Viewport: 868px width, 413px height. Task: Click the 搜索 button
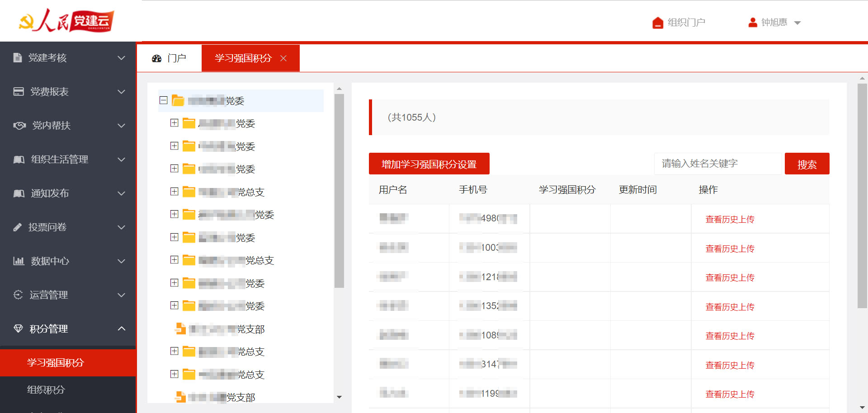point(807,164)
